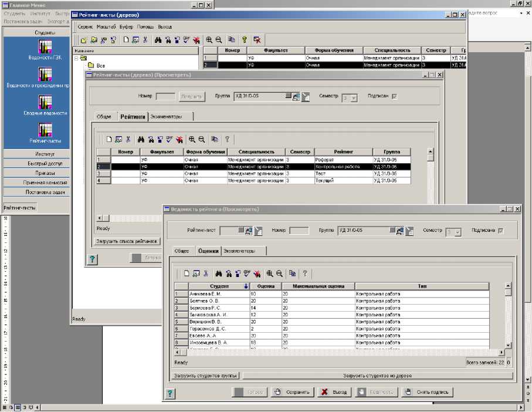Screen dimensions: 532x412
Task: Click the Сохранить button
Action: (292, 392)
